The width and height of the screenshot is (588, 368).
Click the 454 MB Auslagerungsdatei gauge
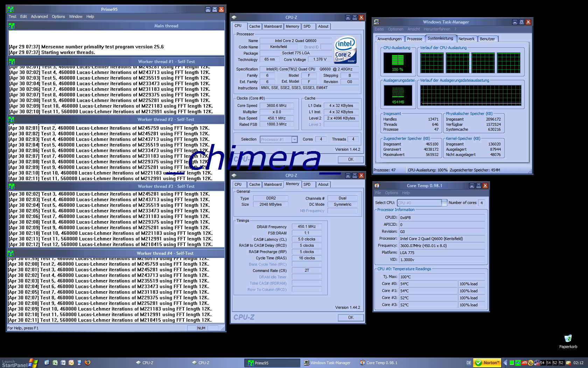tap(398, 95)
